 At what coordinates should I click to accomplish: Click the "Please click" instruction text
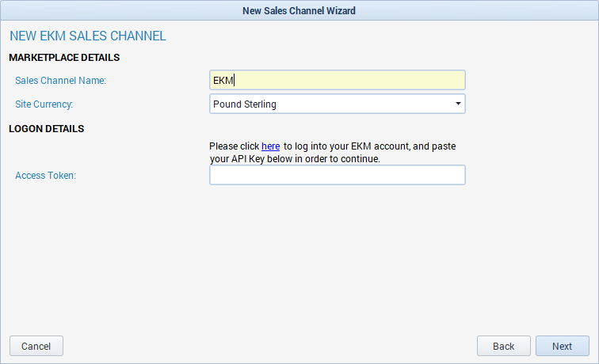(235, 146)
